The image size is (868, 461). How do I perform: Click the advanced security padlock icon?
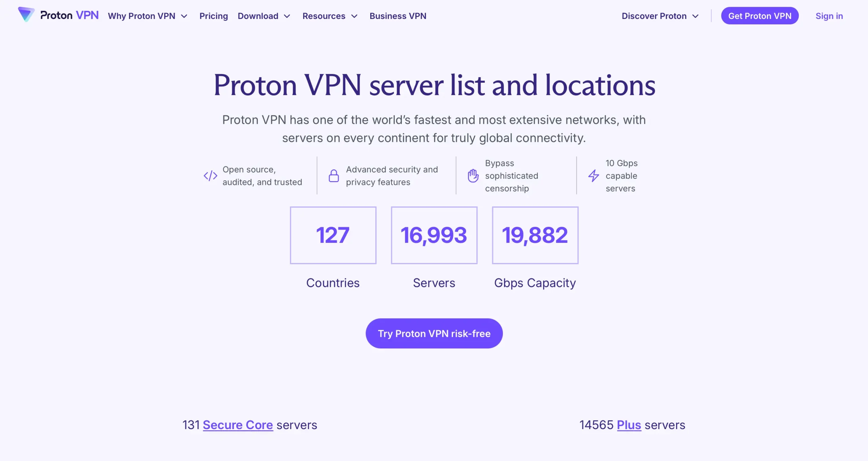[333, 175]
